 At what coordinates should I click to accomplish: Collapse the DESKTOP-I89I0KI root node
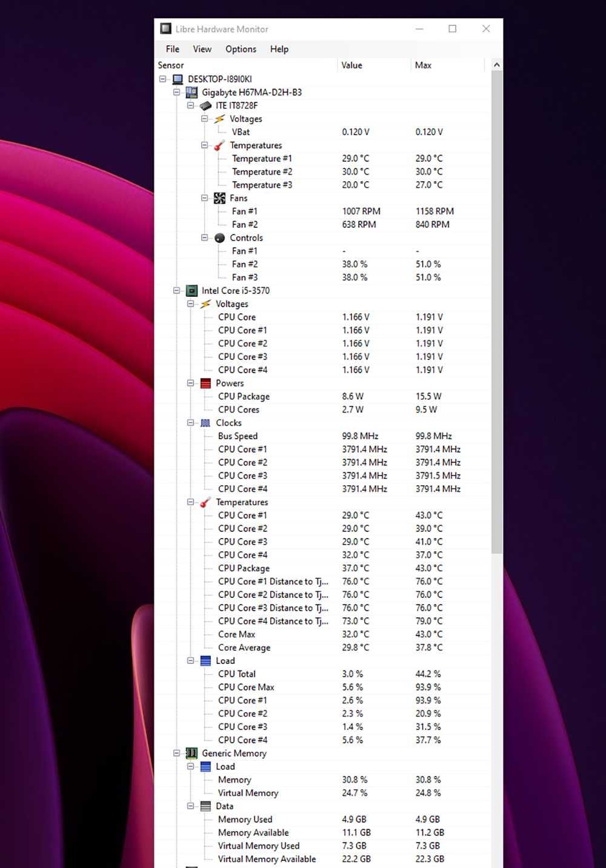click(162, 79)
